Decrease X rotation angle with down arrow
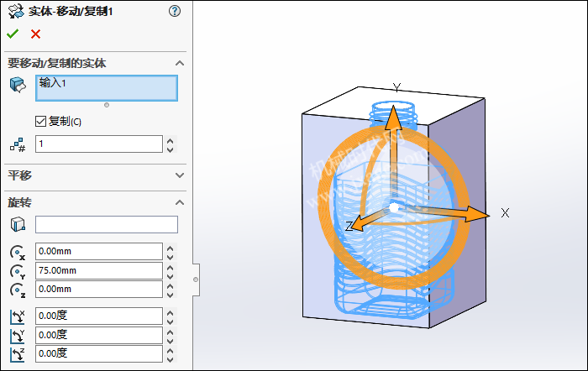588x371 pixels. tap(171, 321)
